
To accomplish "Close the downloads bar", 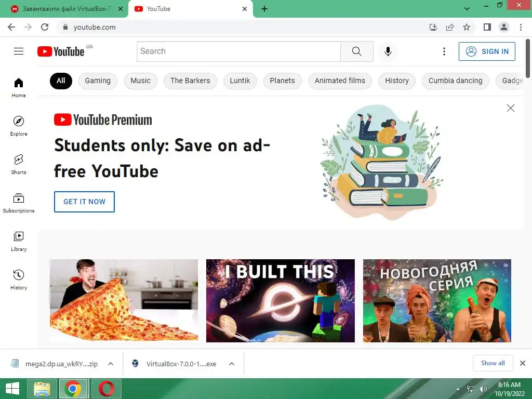I will pos(523,363).
